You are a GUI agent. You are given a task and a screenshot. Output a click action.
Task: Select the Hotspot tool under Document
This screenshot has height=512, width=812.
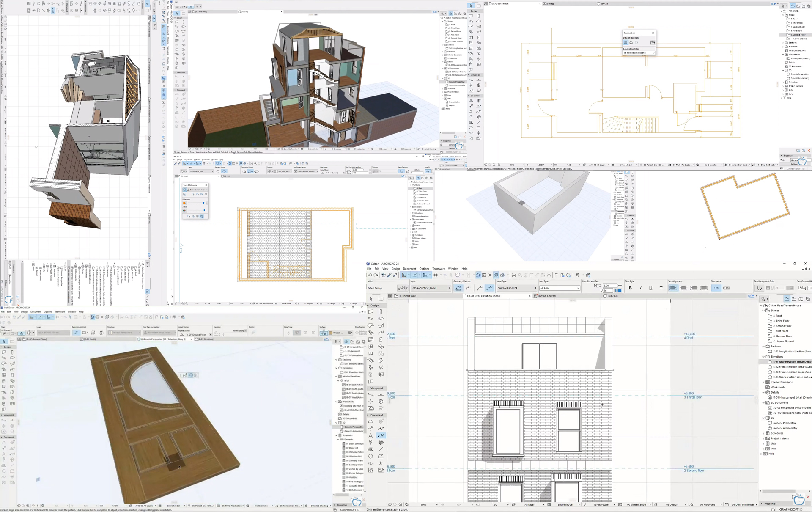click(381, 463)
